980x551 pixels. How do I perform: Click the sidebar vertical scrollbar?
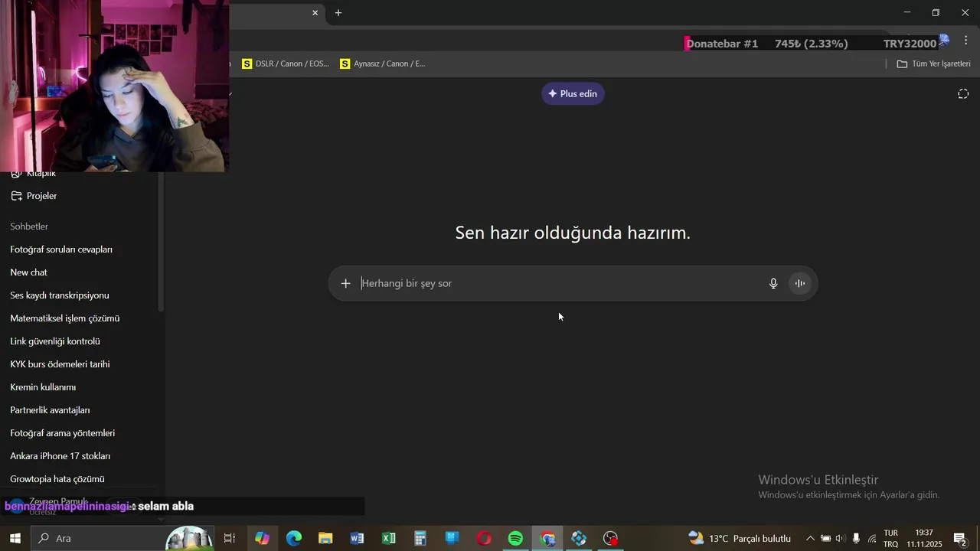(161, 241)
